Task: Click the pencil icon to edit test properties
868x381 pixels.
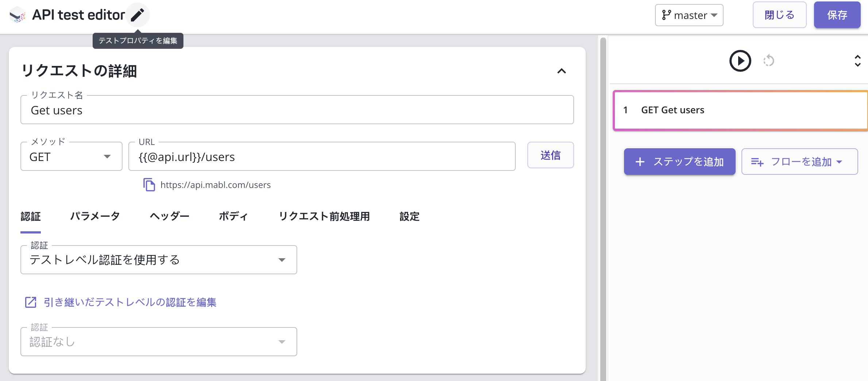Action: (x=137, y=15)
